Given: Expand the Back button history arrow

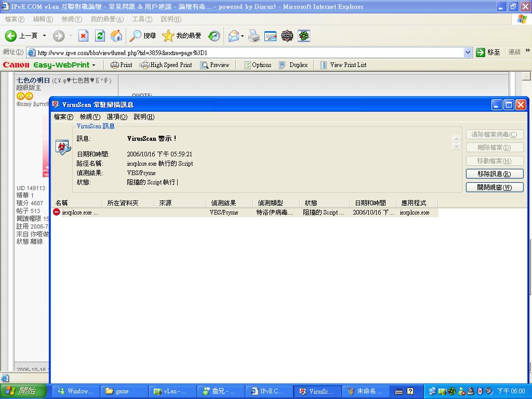Looking at the screenshot, I should pos(44,36).
